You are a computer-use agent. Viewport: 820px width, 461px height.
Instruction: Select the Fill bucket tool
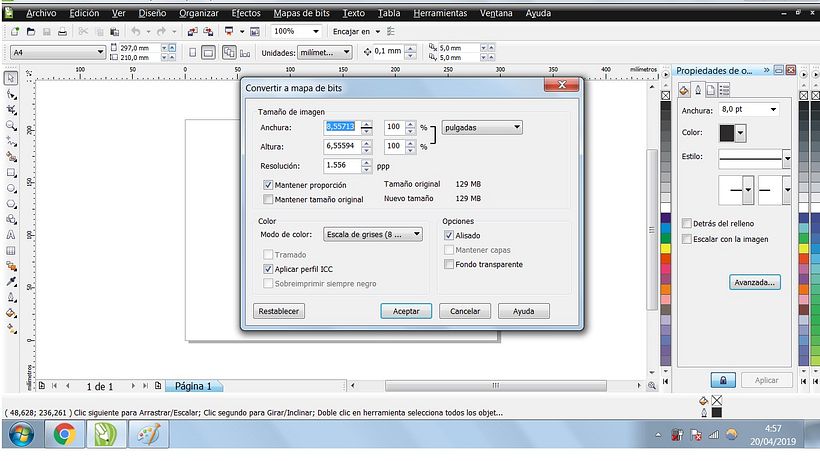10,314
